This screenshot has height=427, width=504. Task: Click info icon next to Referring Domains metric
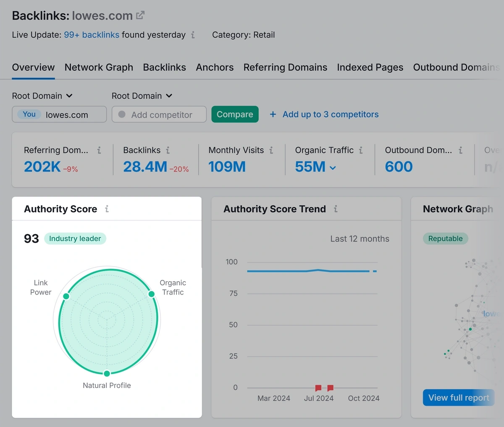click(x=99, y=150)
